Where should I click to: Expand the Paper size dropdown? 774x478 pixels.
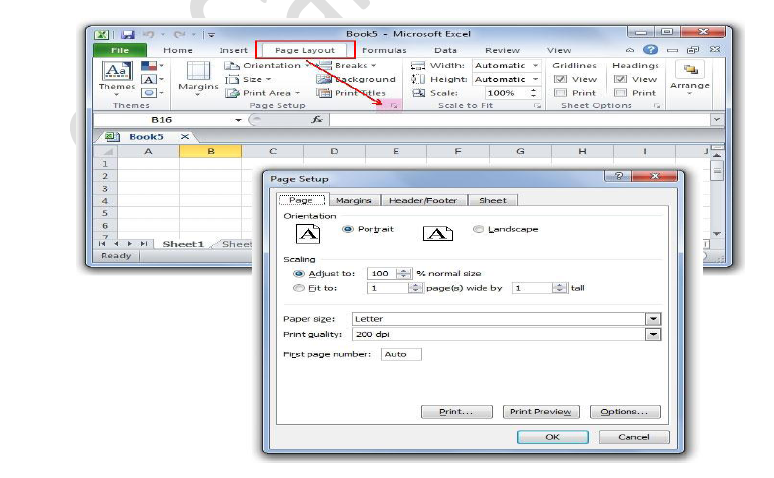(653, 319)
